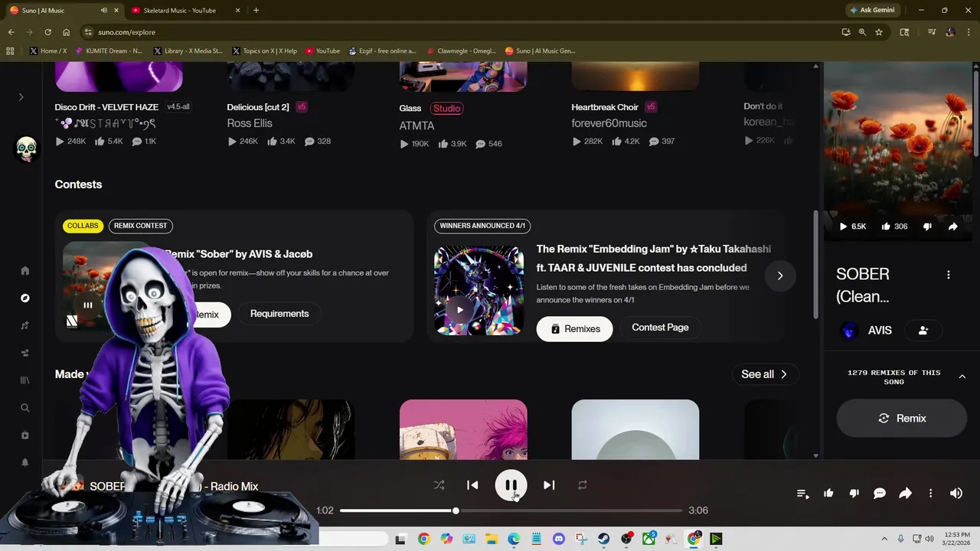Click the Studio badge on Glass
This screenshot has width=980, height=551.
pyautogui.click(x=446, y=108)
